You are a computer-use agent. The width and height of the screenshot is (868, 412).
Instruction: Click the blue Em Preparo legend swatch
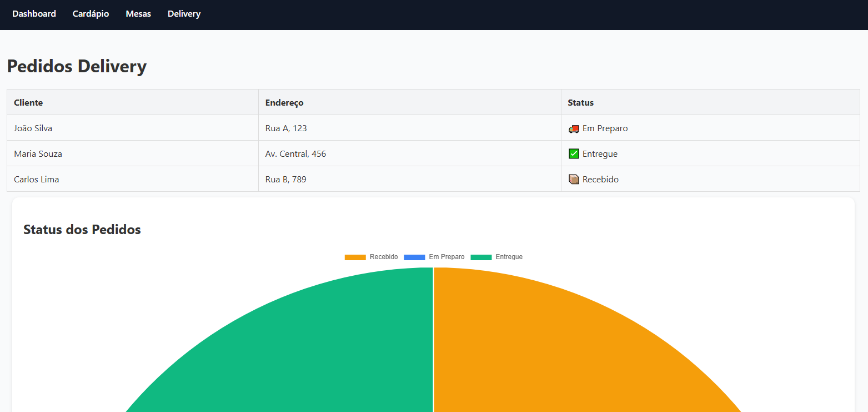[x=414, y=257]
